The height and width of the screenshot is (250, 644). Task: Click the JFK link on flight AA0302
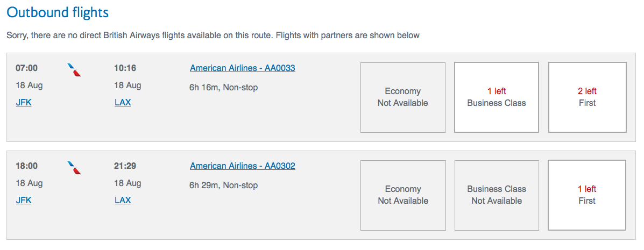click(24, 201)
